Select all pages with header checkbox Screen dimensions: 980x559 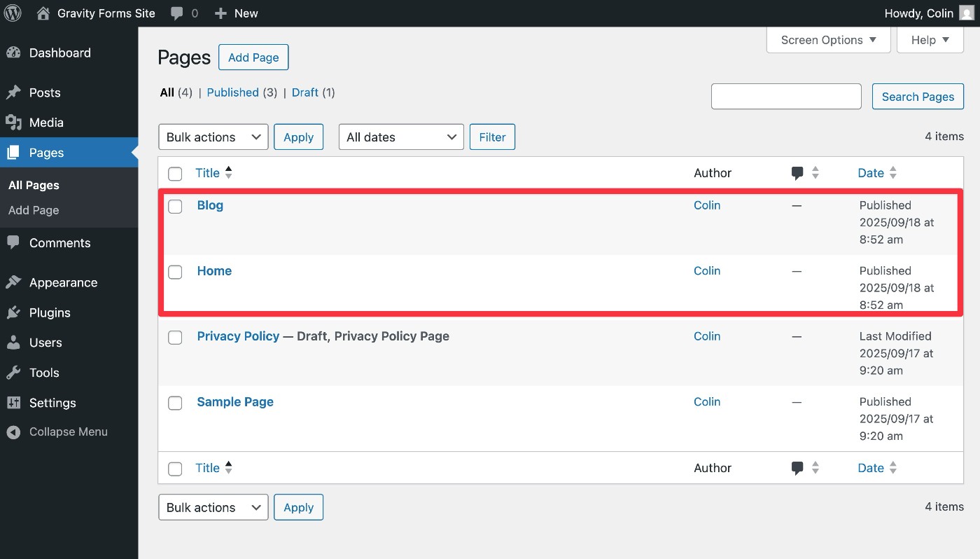[x=175, y=173]
